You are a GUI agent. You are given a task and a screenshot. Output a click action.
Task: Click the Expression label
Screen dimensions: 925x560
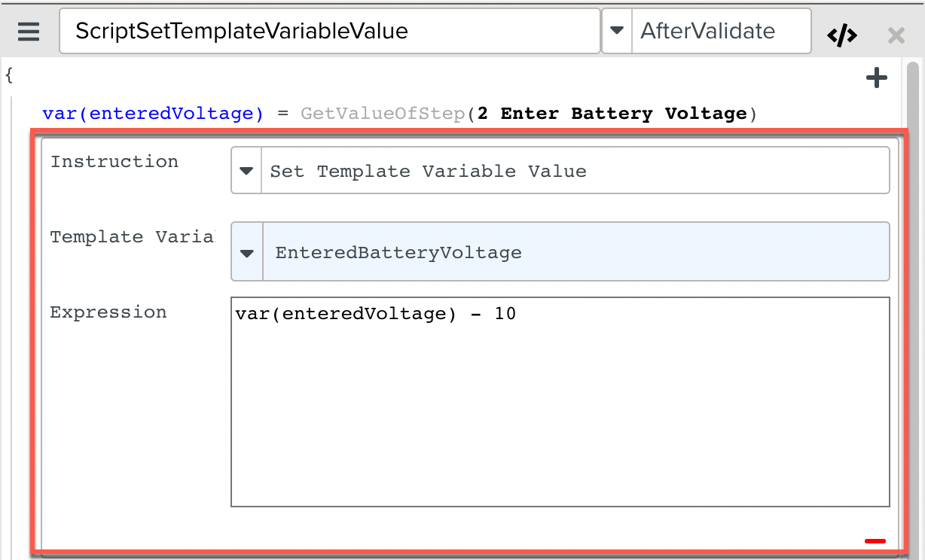pyautogui.click(x=108, y=312)
